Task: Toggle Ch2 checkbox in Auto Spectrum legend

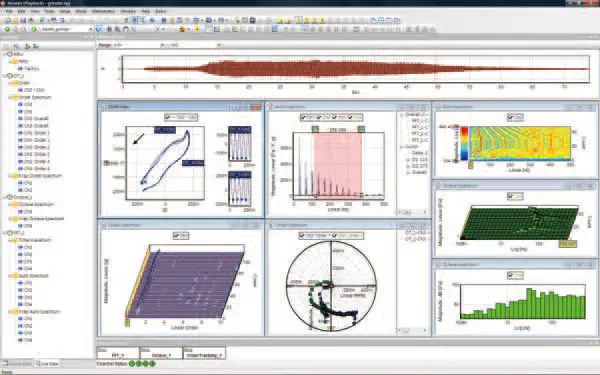Action: coord(318,117)
